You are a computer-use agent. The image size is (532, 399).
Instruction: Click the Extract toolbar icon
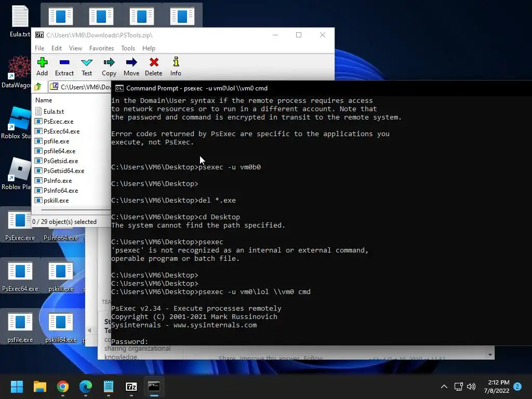tap(64, 66)
